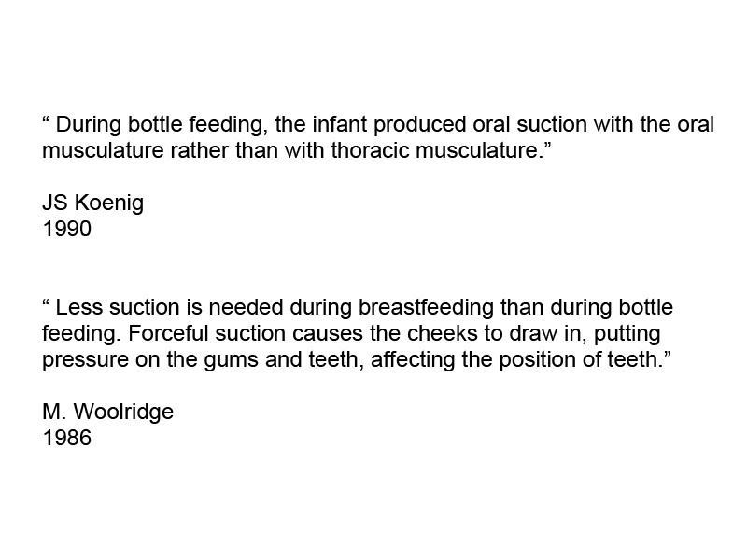Click the word 'infant' in the first quote
Image resolution: width=747 pixels, height=560 pixels.
(340, 124)
